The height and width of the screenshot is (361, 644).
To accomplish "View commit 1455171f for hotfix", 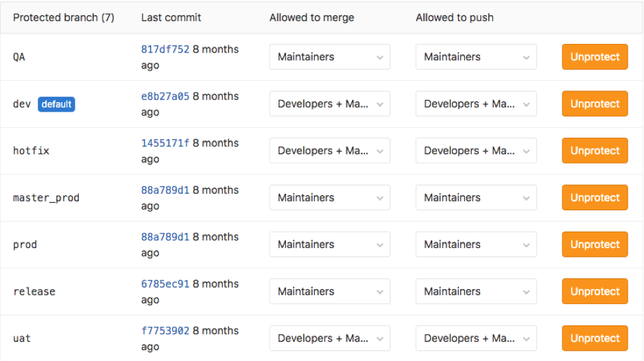I will [x=165, y=143].
